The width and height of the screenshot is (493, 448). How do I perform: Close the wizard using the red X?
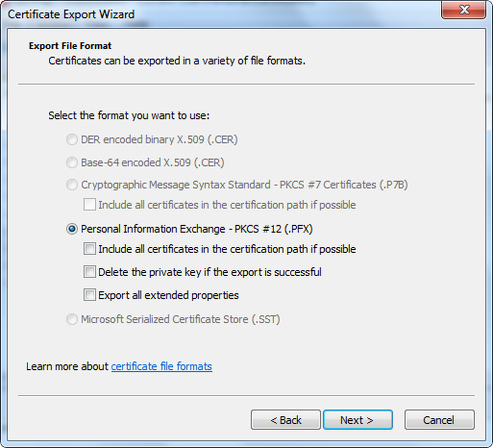pos(463,10)
